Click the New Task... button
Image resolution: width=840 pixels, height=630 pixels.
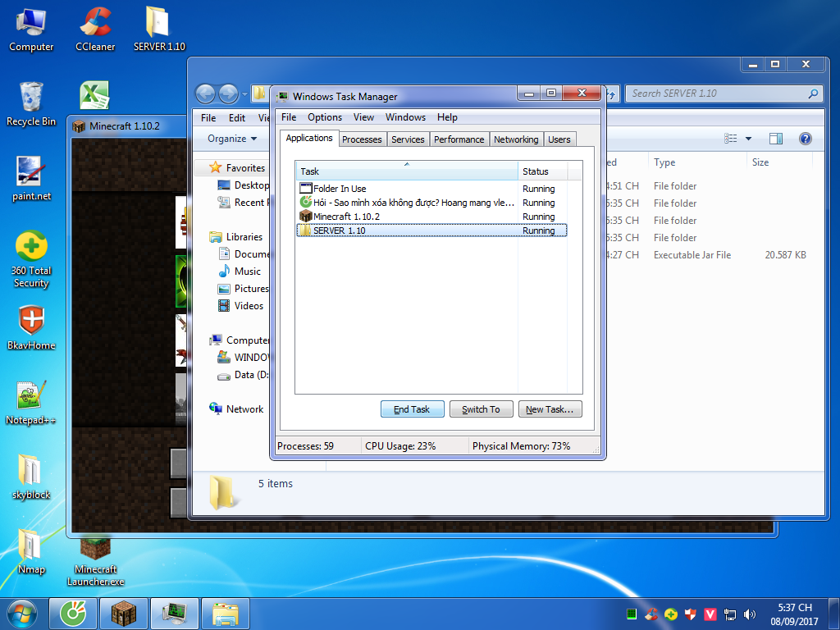click(x=550, y=409)
